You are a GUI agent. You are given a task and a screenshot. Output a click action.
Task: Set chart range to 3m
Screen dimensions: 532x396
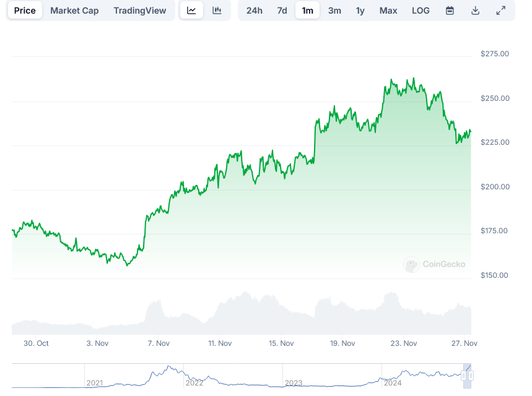click(x=334, y=11)
